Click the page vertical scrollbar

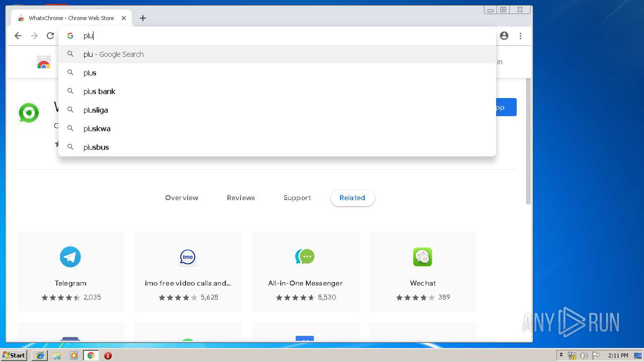coord(528,141)
